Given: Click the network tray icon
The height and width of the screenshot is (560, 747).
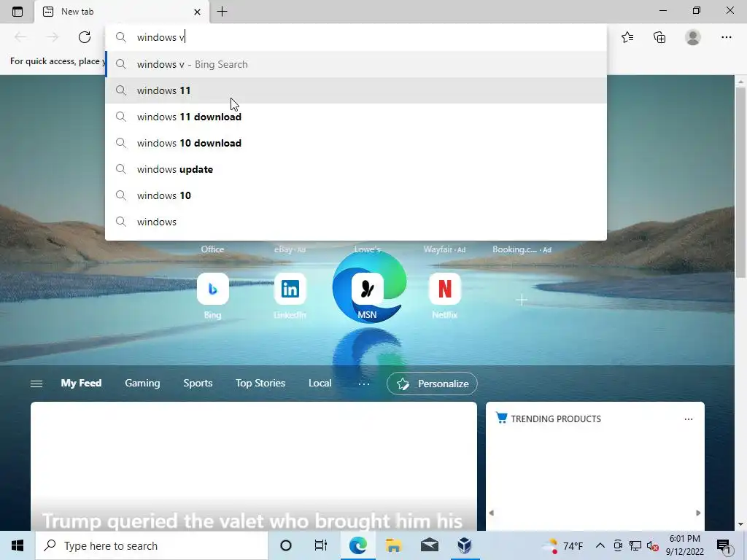Looking at the screenshot, I should pos(635,545).
